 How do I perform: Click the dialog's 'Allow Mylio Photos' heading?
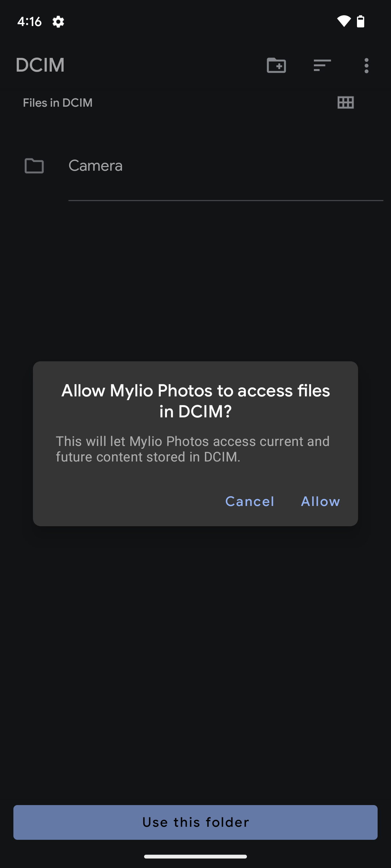point(195,401)
